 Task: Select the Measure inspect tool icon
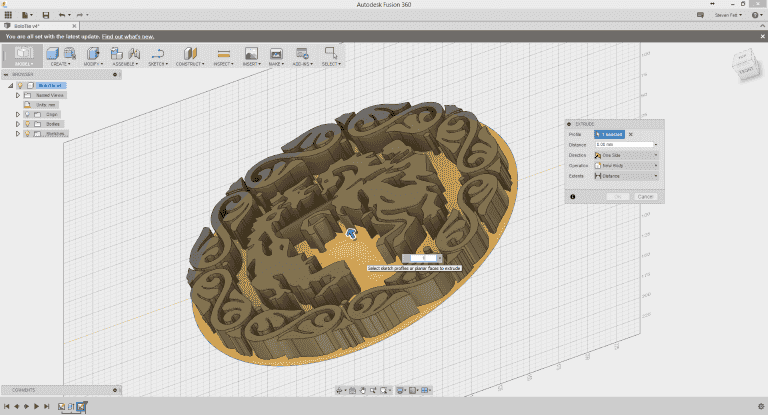coord(223,53)
